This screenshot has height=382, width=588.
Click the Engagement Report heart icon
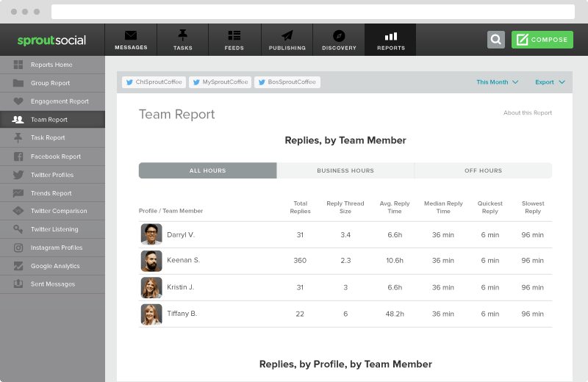click(18, 101)
